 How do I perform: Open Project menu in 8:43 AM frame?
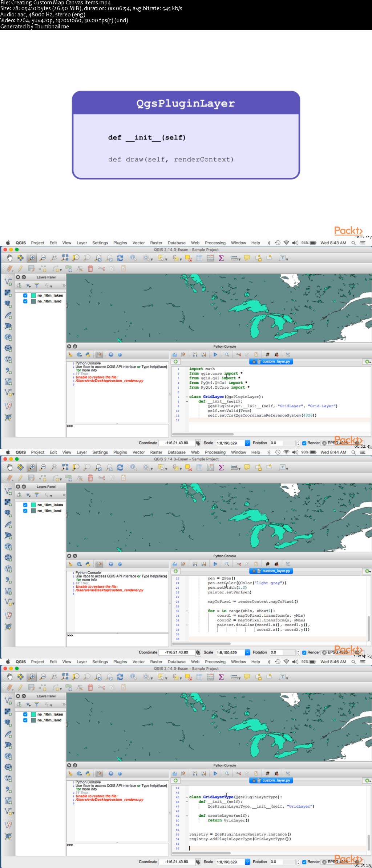click(x=38, y=243)
